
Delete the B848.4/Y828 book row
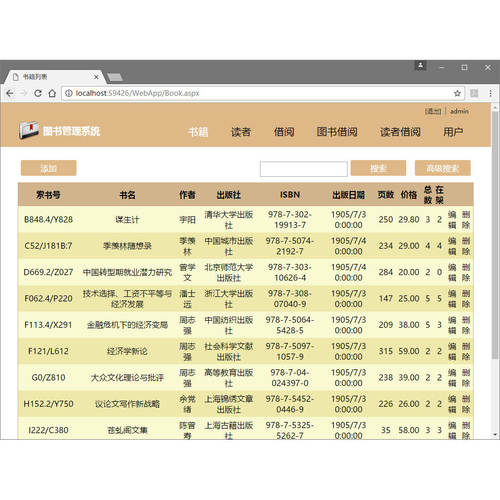(466, 220)
